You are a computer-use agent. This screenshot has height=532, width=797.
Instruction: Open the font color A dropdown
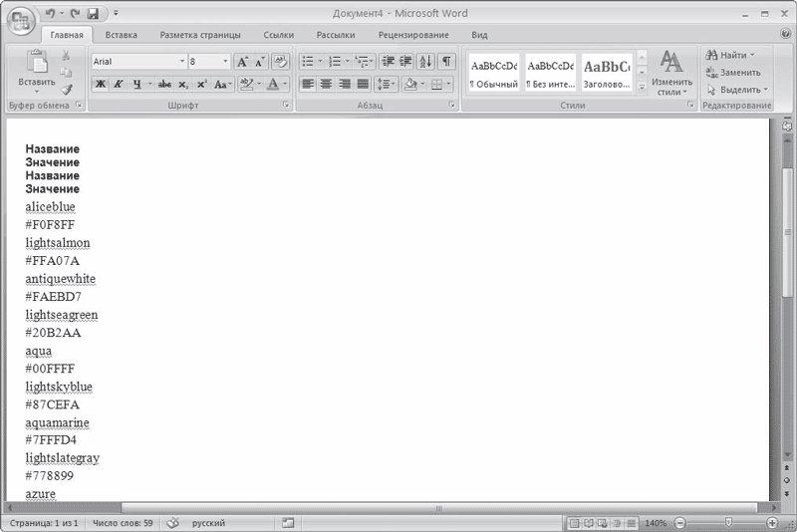(285, 85)
